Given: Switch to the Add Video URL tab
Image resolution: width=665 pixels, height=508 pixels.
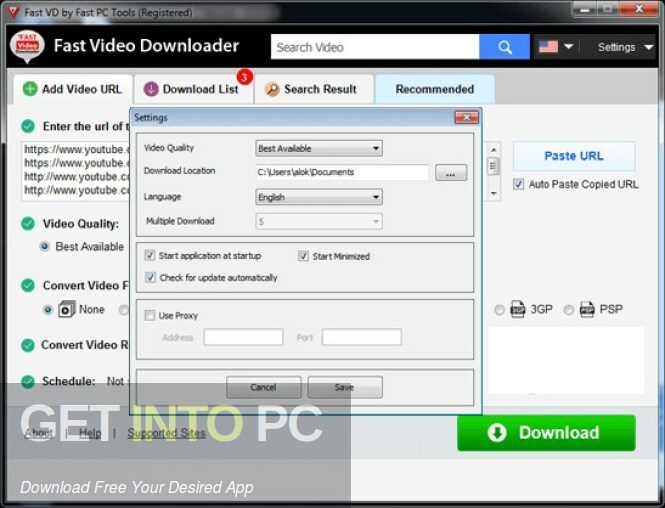Looking at the screenshot, I should (73, 89).
